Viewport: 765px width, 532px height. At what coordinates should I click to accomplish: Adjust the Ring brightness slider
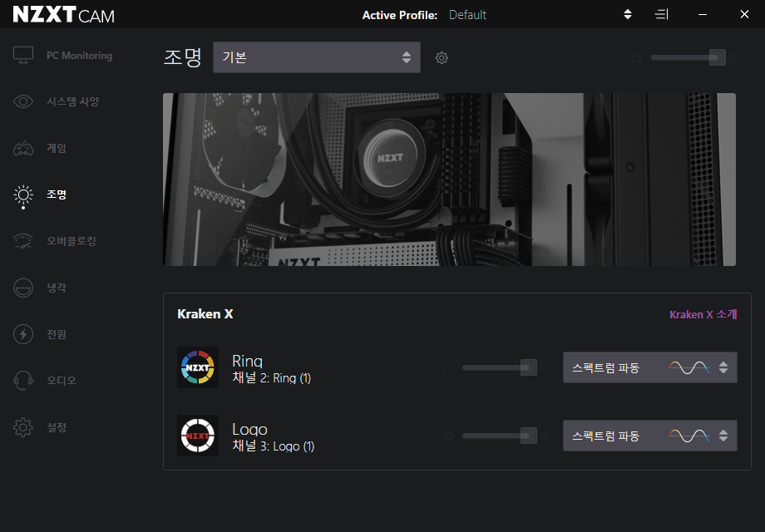tap(499, 367)
